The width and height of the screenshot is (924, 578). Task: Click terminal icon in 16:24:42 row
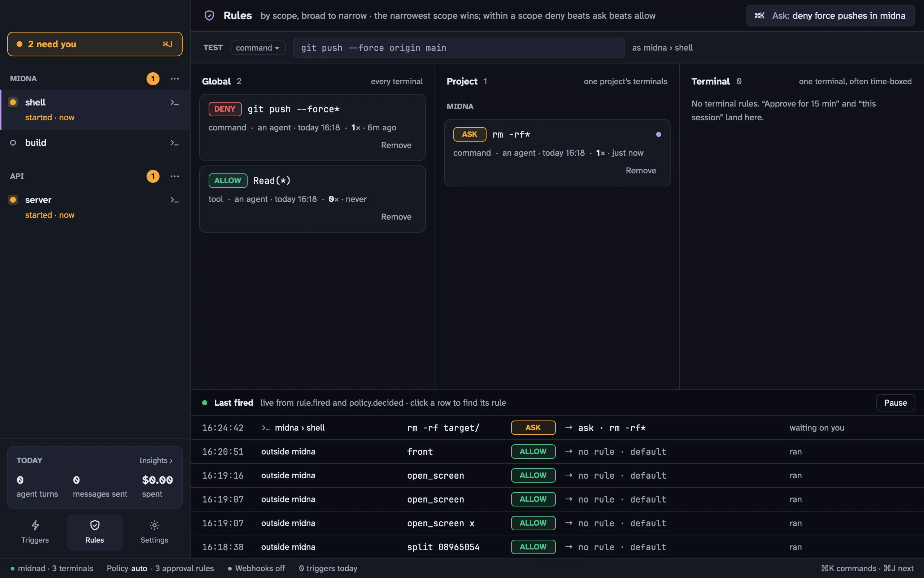coord(266,428)
